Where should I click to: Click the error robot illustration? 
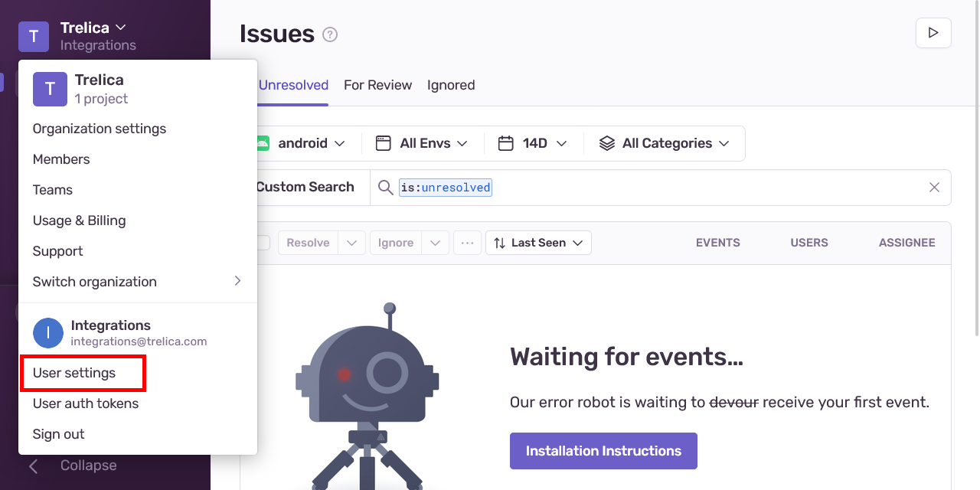367,397
